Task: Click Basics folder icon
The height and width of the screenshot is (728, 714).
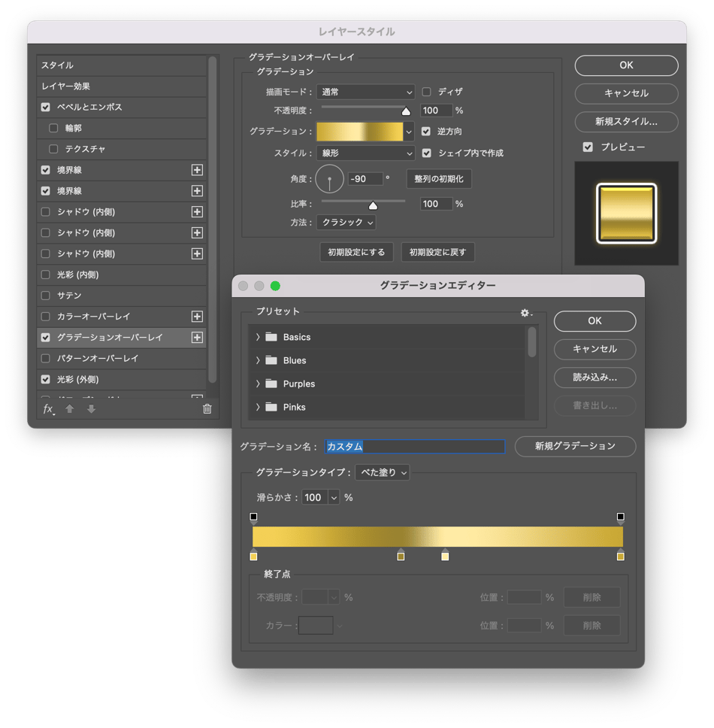Action: click(x=271, y=337)
